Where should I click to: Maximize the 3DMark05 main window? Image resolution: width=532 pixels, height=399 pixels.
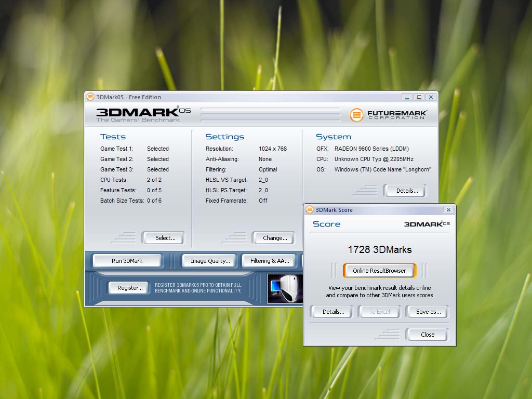(x=419, y=97)
